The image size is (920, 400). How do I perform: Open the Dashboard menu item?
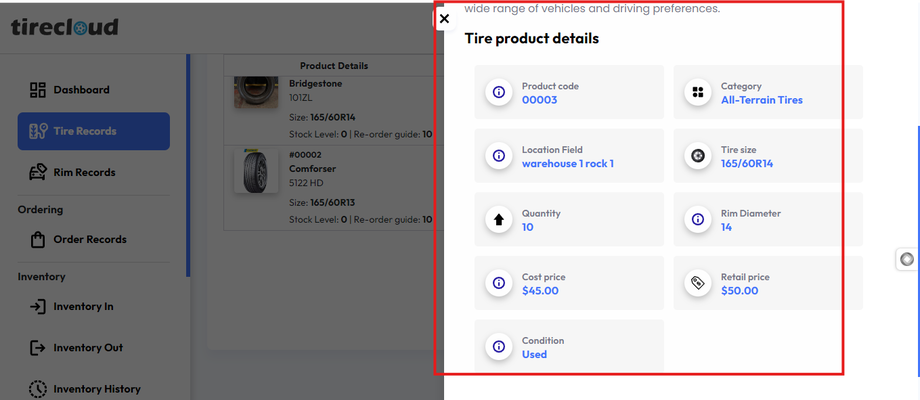pyautogui.click(x=81, y=90)
